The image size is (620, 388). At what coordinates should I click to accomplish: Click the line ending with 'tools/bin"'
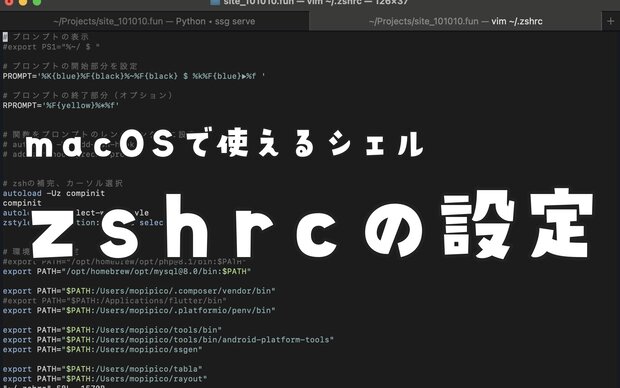coord(112,330)
